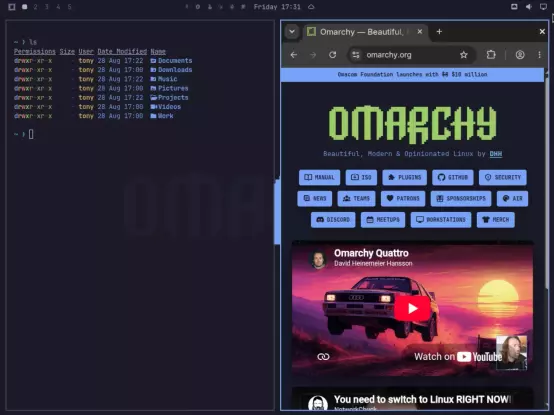Click the Downloads folder in terminal listing
This screenshot has width=554, height=415.
pyautogui.click(x=171, y=70)
